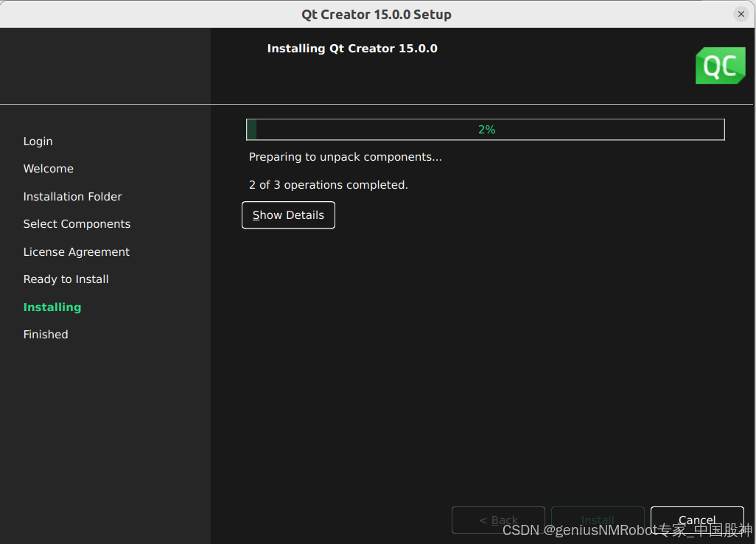Select the Ready to Install step
The width and height of the screenshot is (756, 544).
coord(66,279)
